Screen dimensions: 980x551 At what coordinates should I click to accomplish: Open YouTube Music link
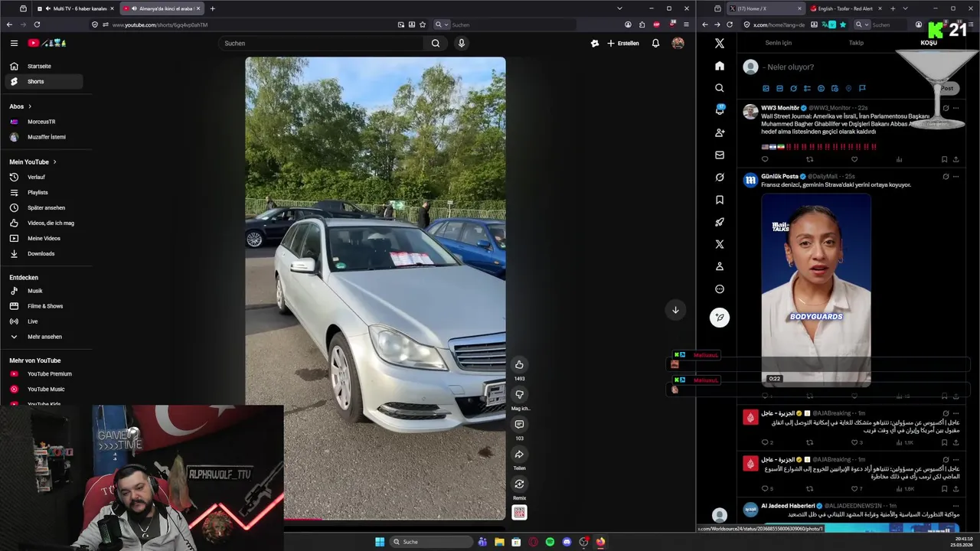44,390
